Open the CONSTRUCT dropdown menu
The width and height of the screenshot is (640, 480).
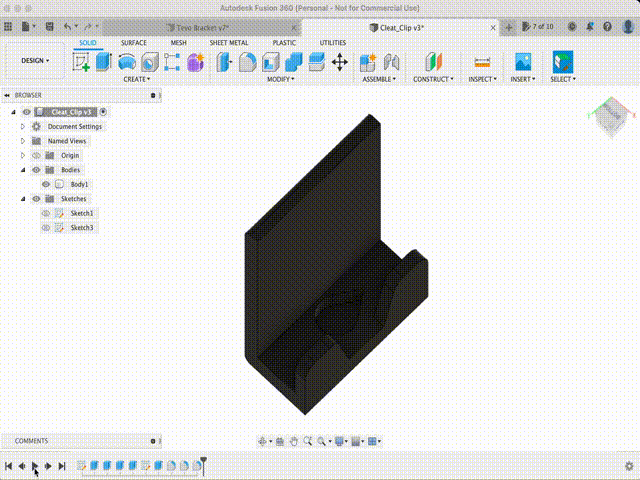433,79
